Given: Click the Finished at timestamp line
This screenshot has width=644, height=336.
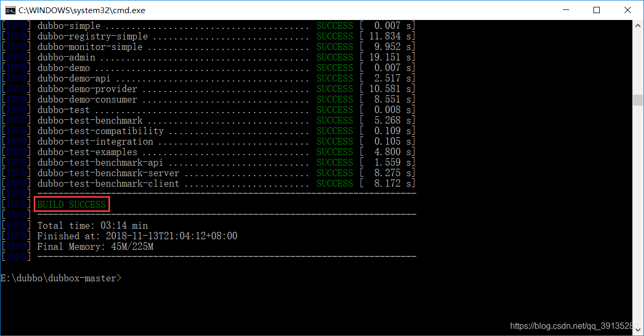Looking at the screenshot, I should tap(137, 236).
